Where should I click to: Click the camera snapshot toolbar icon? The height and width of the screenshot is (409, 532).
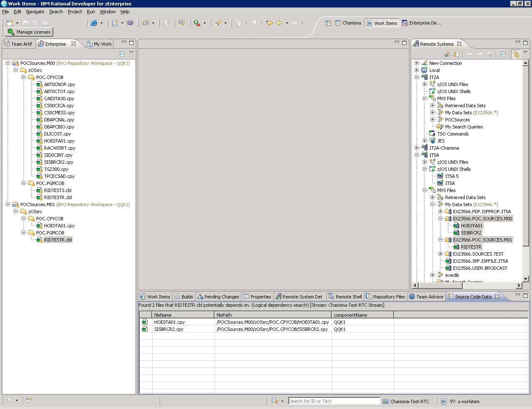click(x=130, y=23)
